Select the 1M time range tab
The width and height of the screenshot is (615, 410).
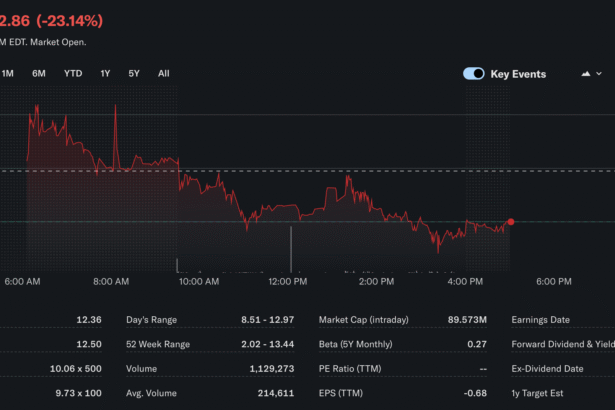(x=8, y=73)
